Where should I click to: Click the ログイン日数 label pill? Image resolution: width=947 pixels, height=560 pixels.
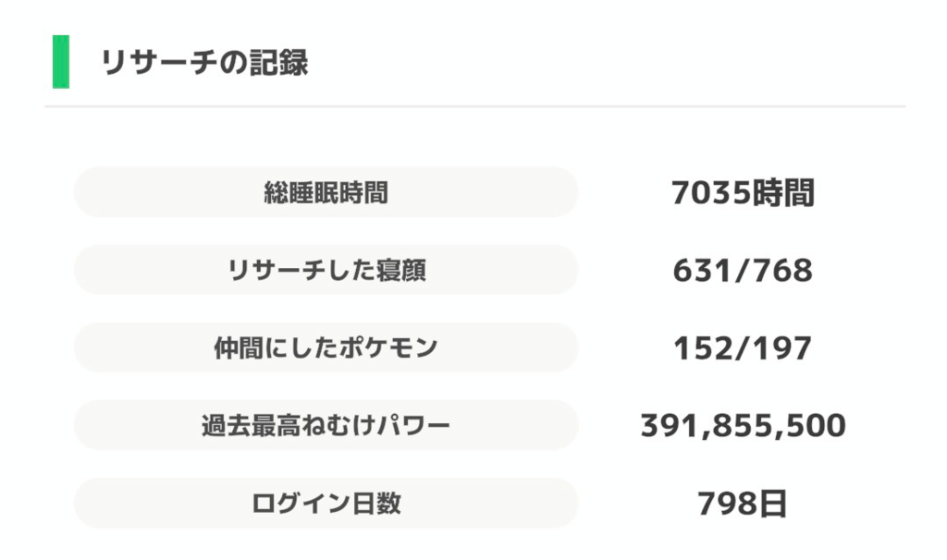[x=326, y=503]
